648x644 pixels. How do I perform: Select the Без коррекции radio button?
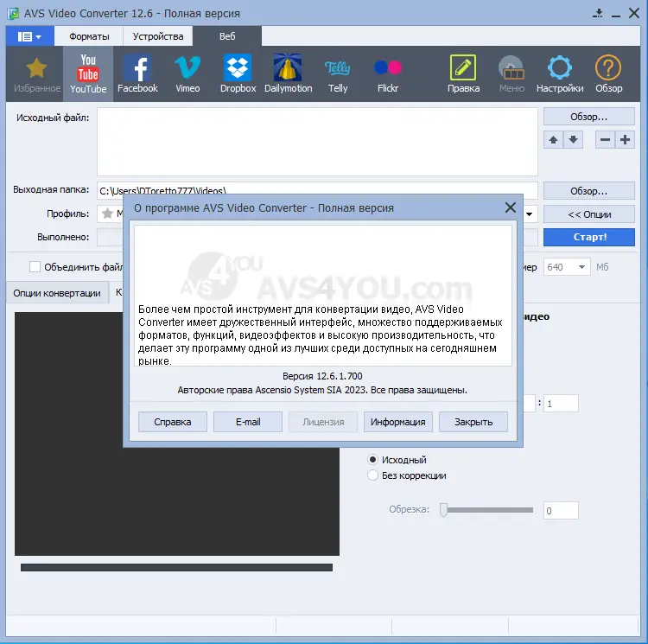tap(372, 475)
